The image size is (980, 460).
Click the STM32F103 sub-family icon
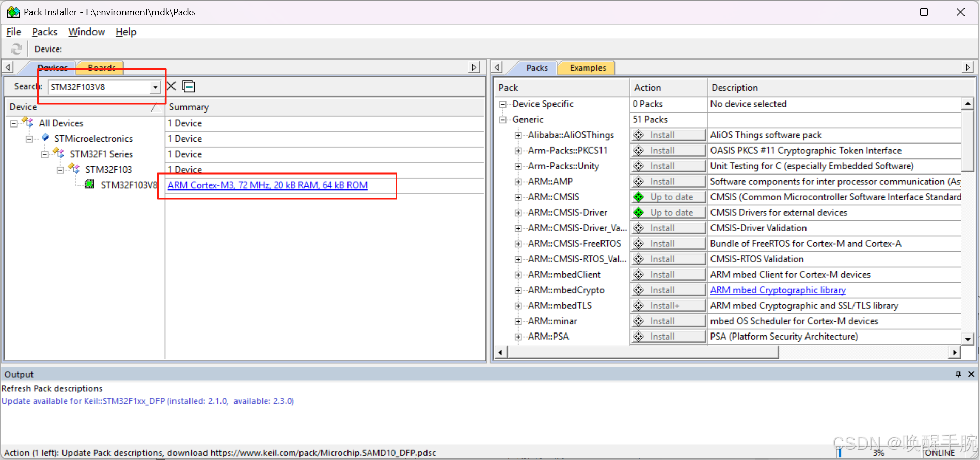pos(74,169)
